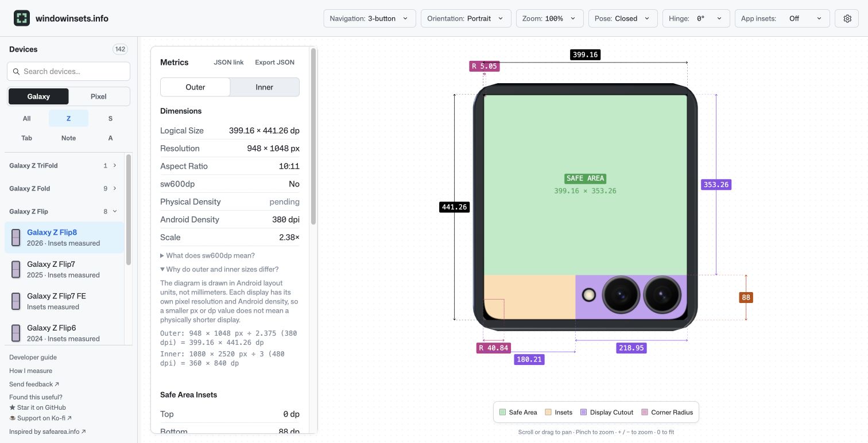Select the S series filter tab
The image size is (868, 443).
tap(110, 118)
